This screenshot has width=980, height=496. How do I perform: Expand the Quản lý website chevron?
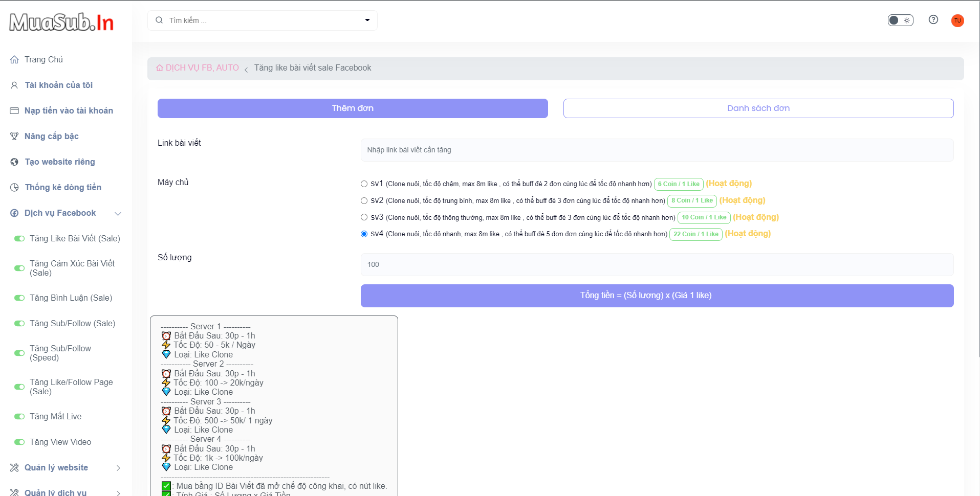[x=118, y=468]
